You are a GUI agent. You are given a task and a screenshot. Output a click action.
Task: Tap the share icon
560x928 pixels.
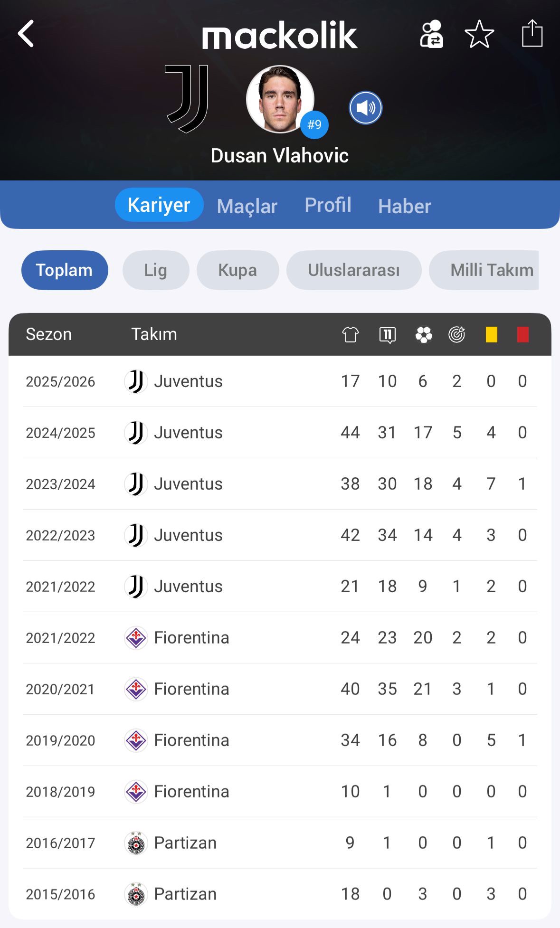532,34
